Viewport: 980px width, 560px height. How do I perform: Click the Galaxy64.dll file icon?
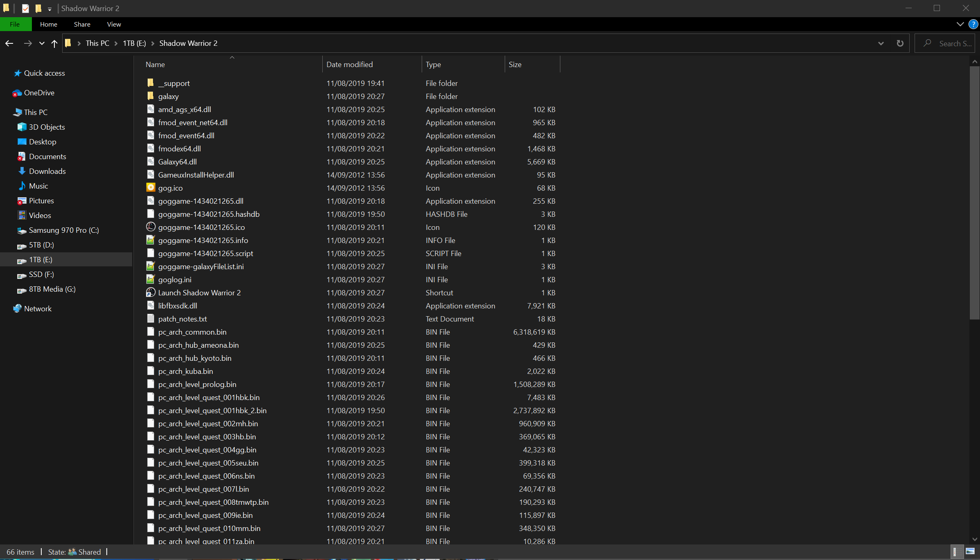[151, 162]
